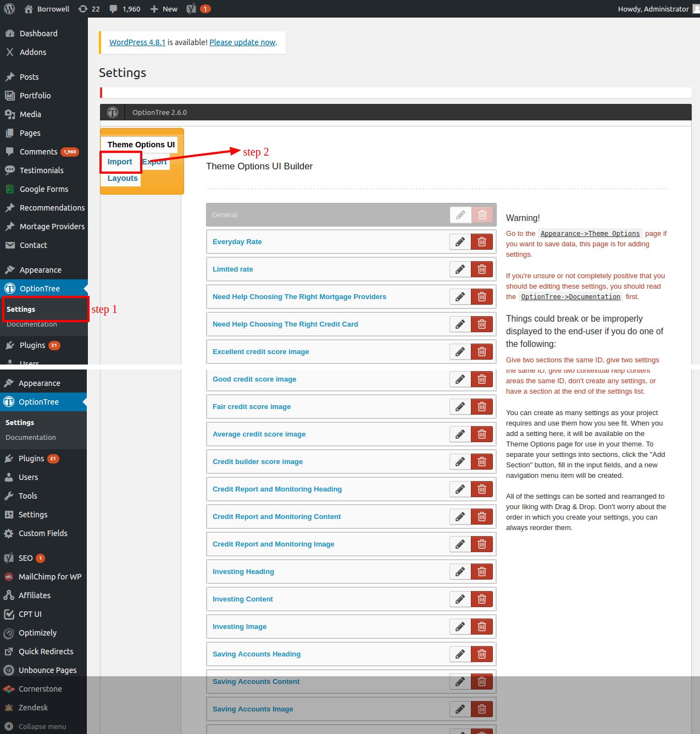
Task: Switch to the Import tab
Action: (x=120, y=162)
